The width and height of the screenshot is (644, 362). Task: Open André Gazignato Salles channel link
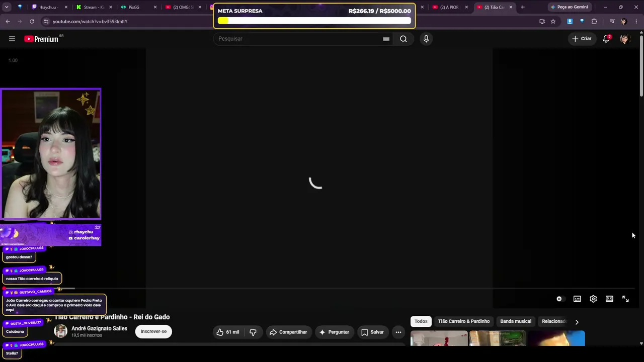[x=99, y=328]
